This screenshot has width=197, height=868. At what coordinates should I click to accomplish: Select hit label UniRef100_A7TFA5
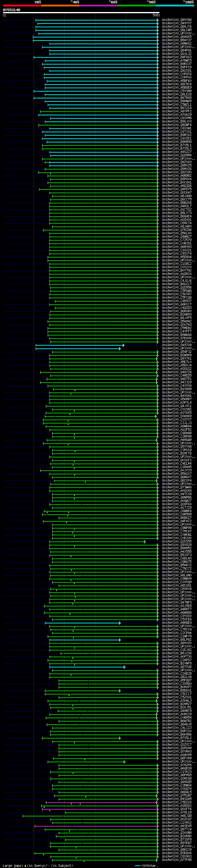pyautogui.click(x=177, y=860)
